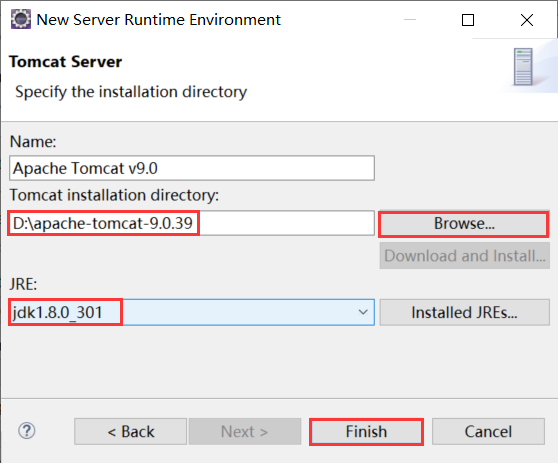Expand the JRE dropdown arrow

363,312
